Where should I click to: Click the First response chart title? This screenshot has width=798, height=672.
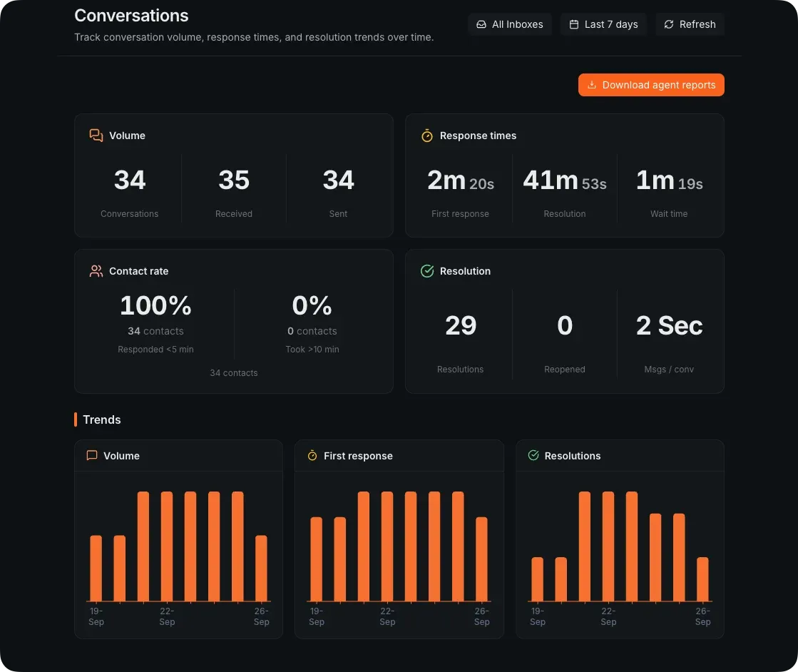[358, 456]
